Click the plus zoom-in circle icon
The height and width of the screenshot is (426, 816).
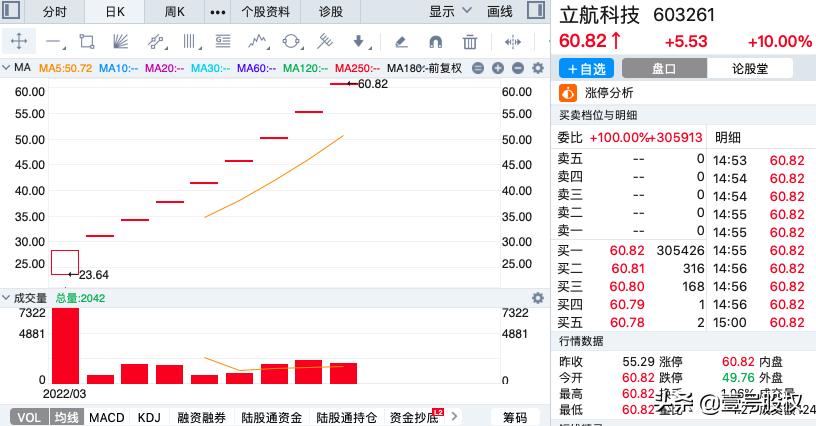tap(498, 68)
